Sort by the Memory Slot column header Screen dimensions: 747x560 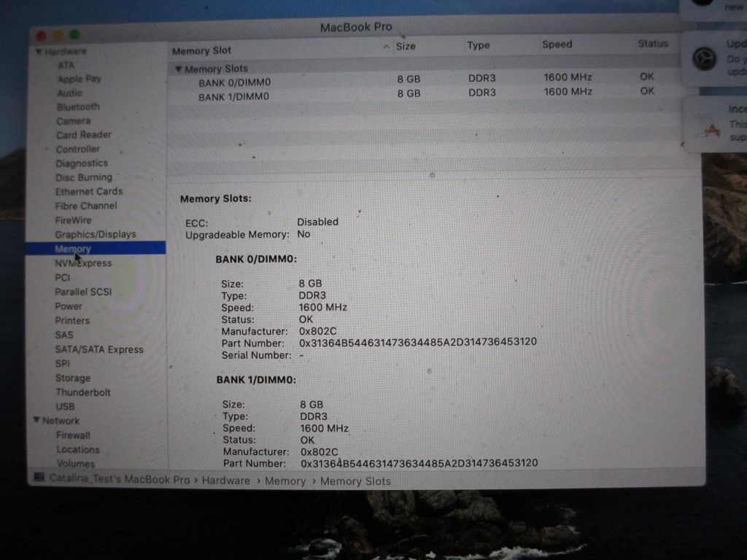201,50
